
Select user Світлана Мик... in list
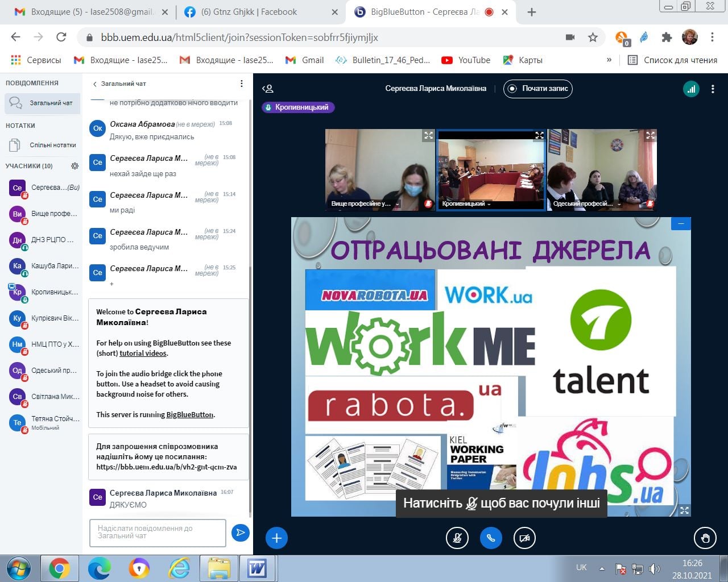[43, 397]
